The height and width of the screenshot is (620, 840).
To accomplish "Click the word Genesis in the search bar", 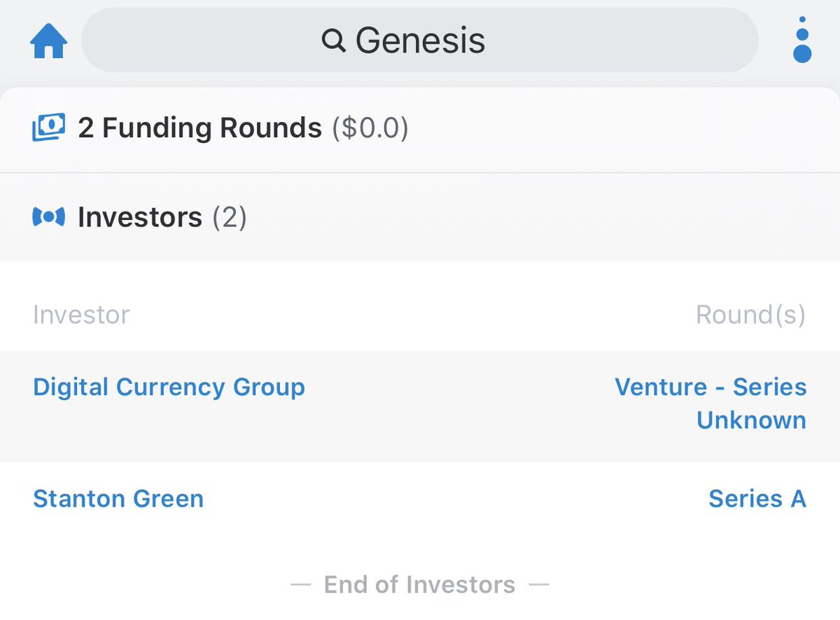I will coord(420,41).
